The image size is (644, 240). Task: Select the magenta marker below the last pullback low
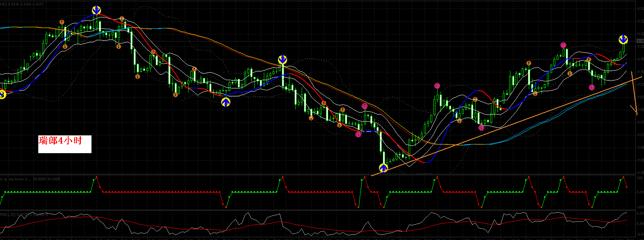point(592,87)
